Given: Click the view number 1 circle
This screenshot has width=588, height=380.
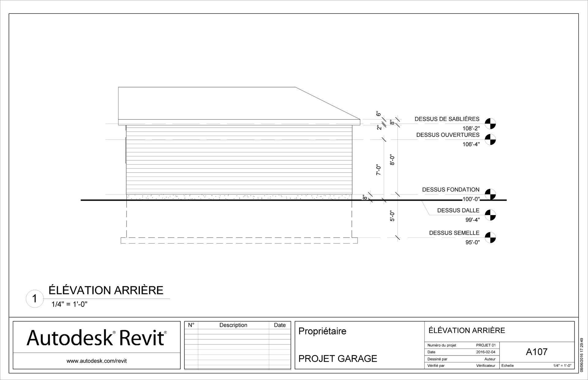Looking at the screenshot, I should [35, 299].
